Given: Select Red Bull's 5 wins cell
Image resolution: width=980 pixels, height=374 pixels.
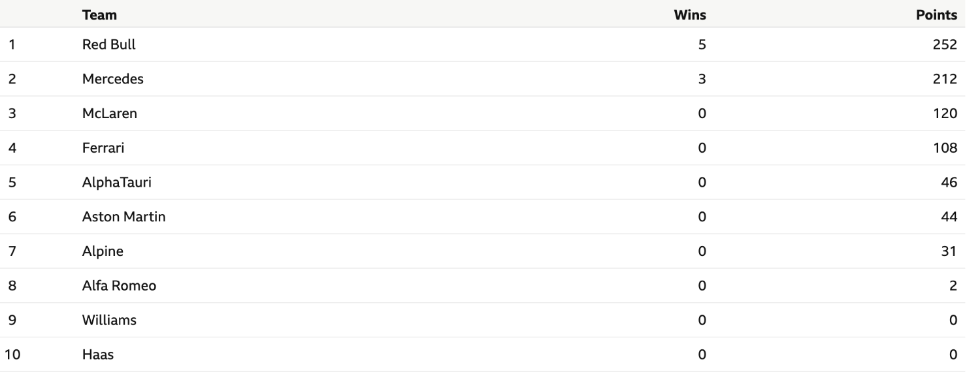Looking at the screenshot, I should 702,45.
